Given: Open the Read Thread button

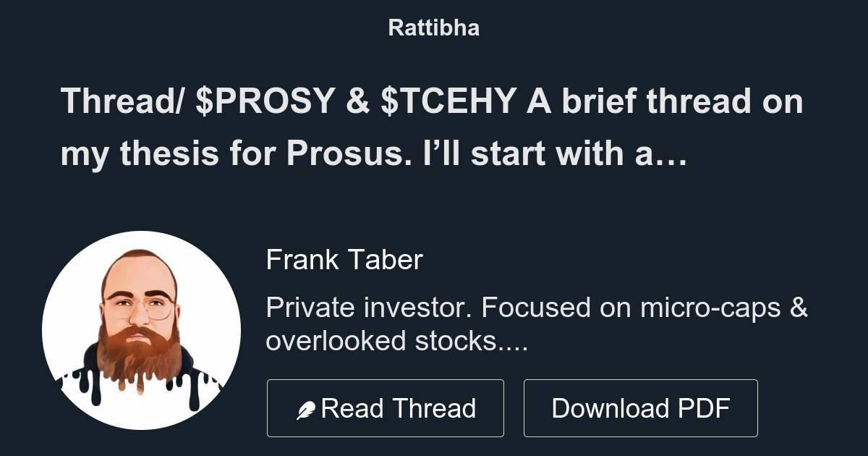Looking at the screenshot, I should (x=385, y=407).
